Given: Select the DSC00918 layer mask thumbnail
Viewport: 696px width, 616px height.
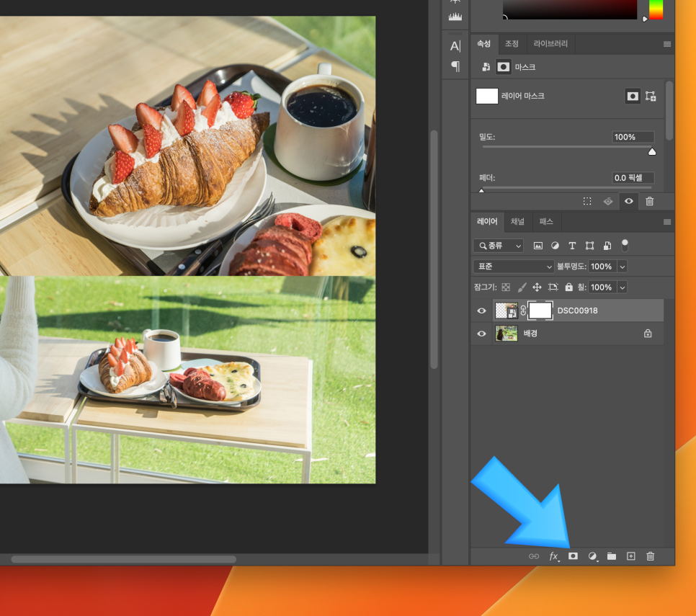Looking at the screenshot, I should [540, 311].
